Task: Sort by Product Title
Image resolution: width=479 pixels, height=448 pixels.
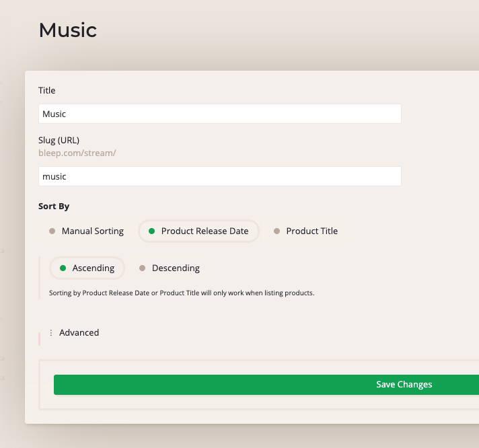Action: [x=311, y=231]
